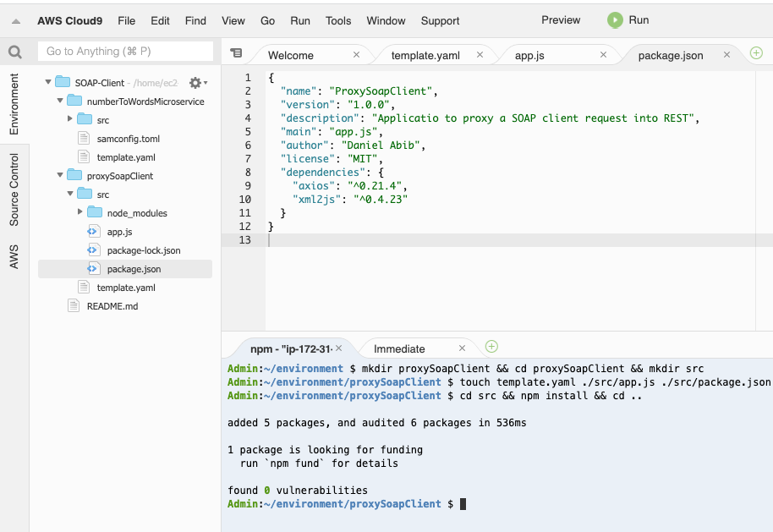Click the node_modules folder icon
Screen dimensions: 773x532
pyautogui.click(x=95, y=212)
